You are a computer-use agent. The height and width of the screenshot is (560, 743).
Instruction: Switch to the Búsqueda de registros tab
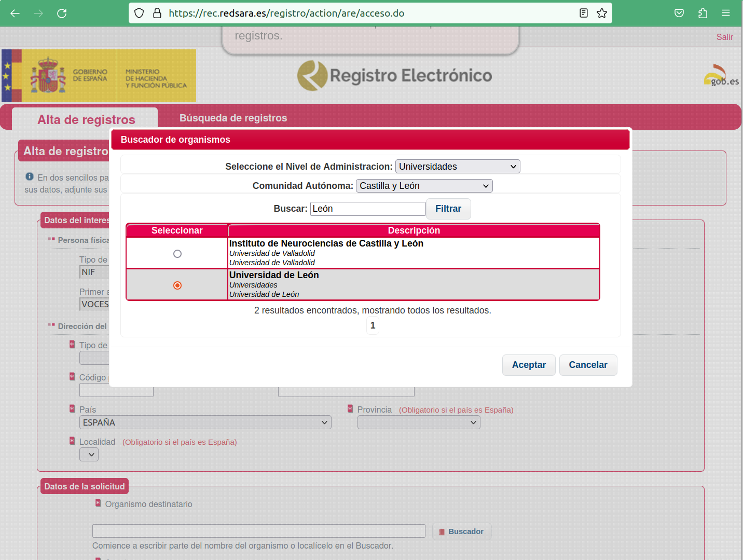click(x=233, y=118)
